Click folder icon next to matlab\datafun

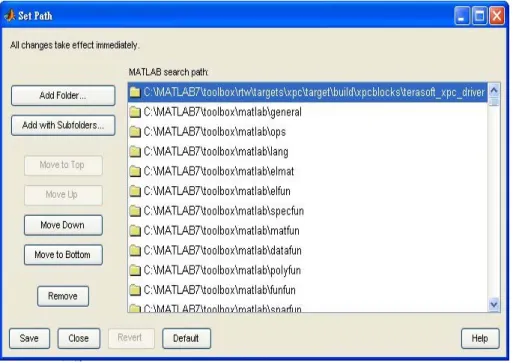pyautogui.click(x=135, y=250)
